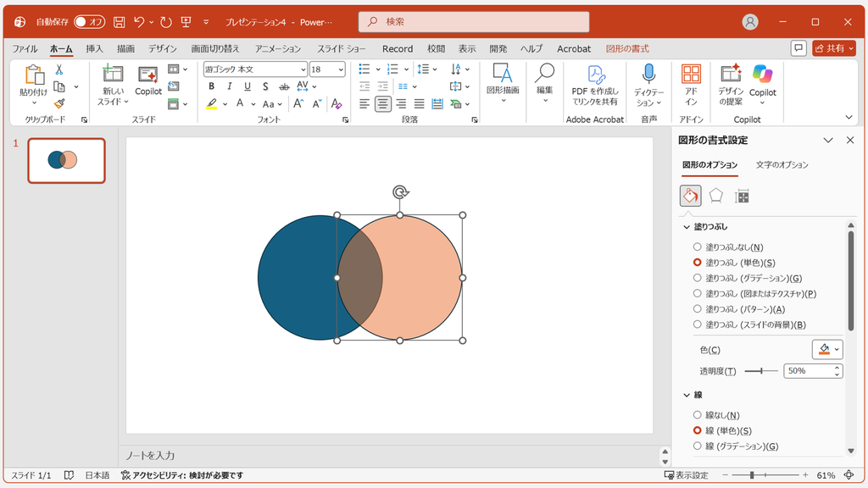Collapse the Fill (塗りつぶし) section

click(687, 227)
